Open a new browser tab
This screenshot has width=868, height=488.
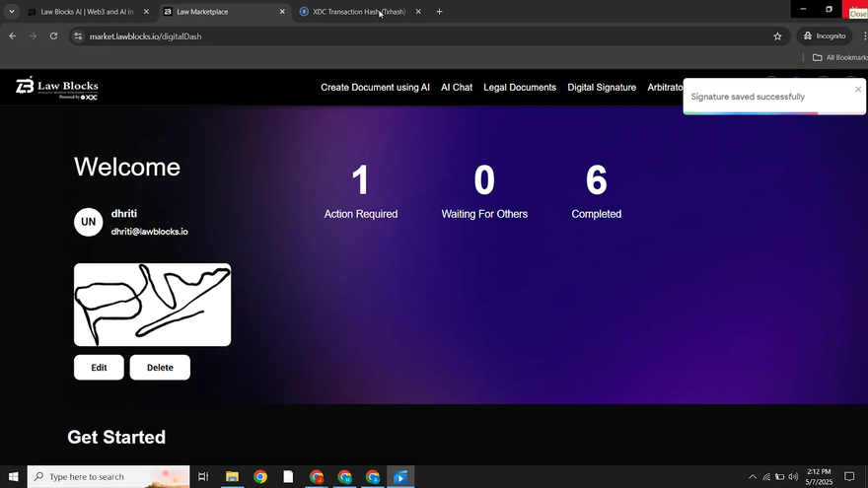[439, 12]
